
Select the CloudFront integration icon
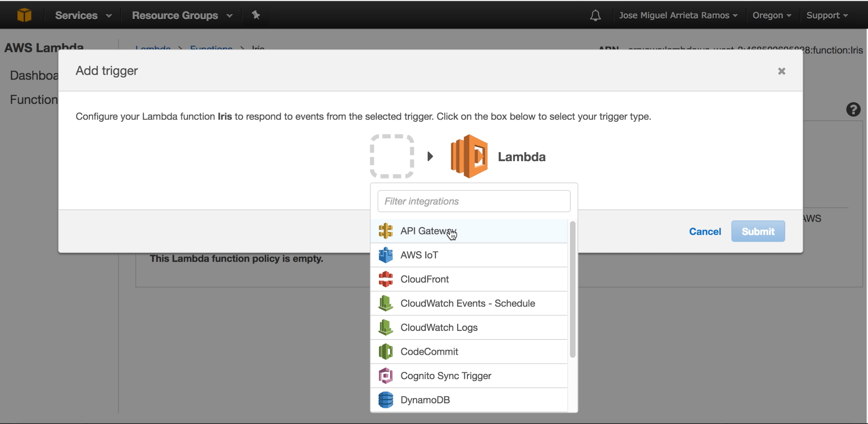pyautogui.click(x=385, y=279)
